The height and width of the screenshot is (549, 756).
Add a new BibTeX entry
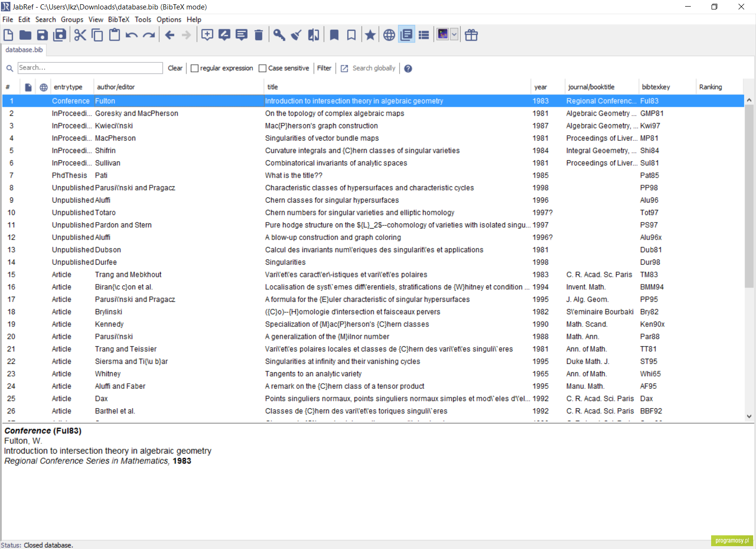207,35
